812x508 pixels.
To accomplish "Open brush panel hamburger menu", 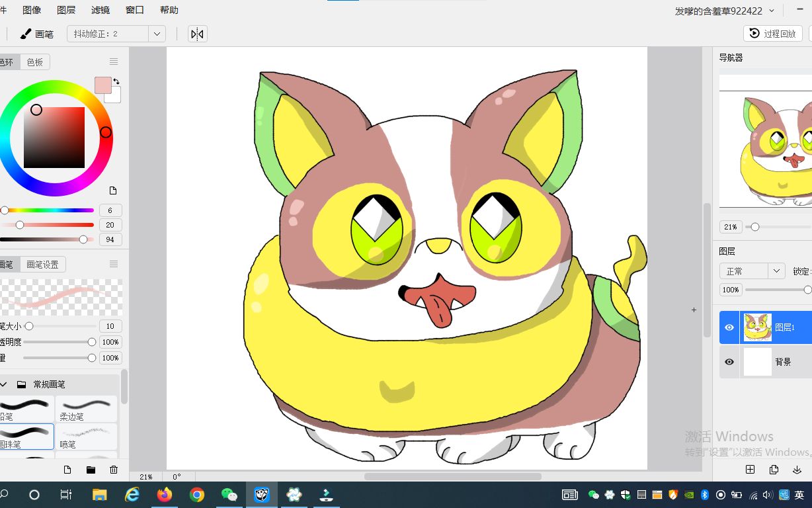I will 114,264.
